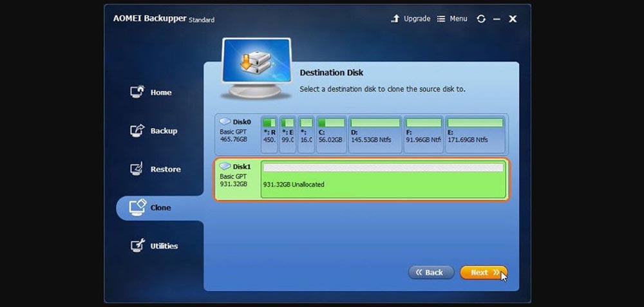Screen dimensions: 644x307
Task: Click the Backup sidebar icon
Action: pos(137,131)
